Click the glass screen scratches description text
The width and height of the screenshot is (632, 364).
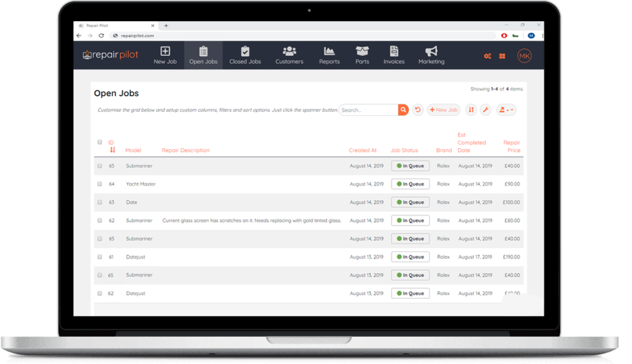251,221
